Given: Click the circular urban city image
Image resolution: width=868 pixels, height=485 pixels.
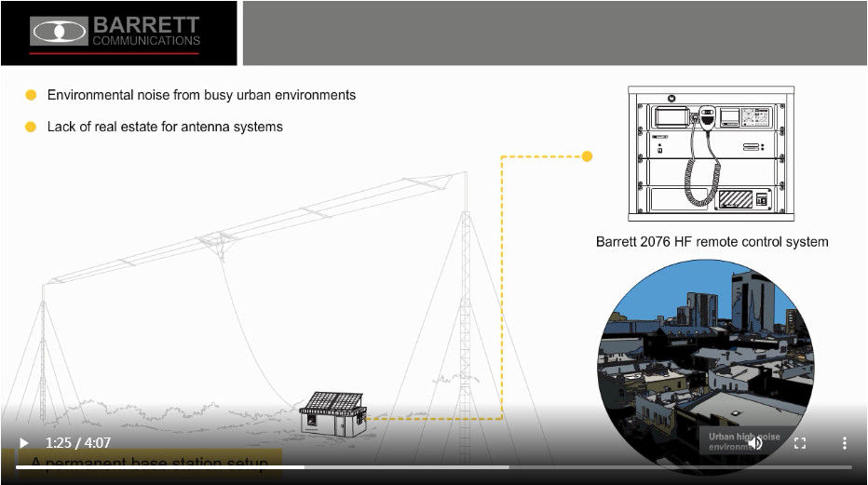Looking at the screenshot, I should tap(706, 366).
